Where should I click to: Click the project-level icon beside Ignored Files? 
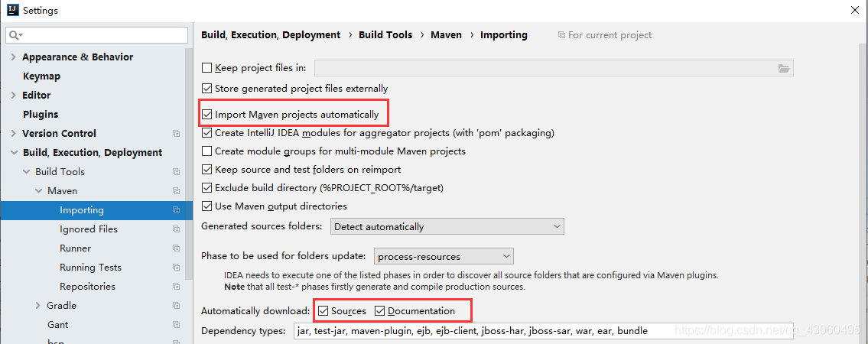pyautogui.click(x=176, y=229)
